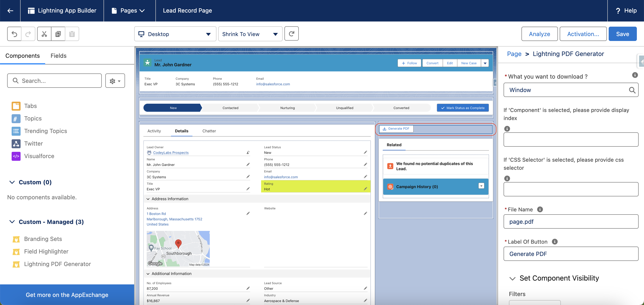The image size is (644, 305).
Task: Click the info icon next to Label Of Button
Action: click(x=555, y=242)
